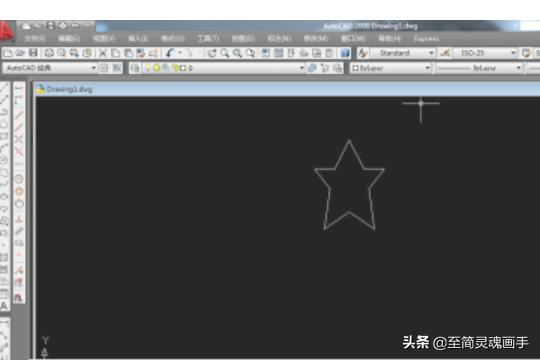The width and height of the screenshot is (540, 360).
Task: Click the Zoom Window tool
Action: (237, 53)
